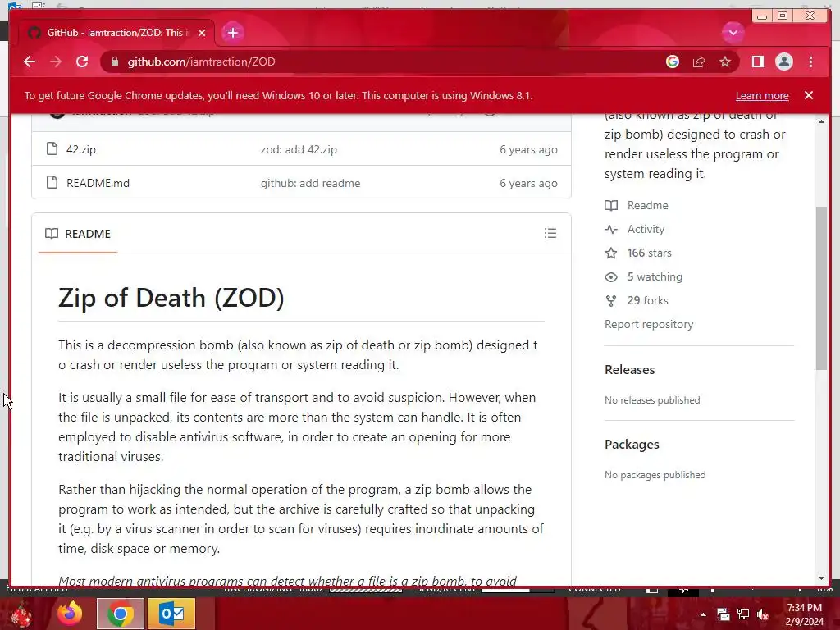
Task: Click the star icon beside 166 stars
Action: click(610, 253)
